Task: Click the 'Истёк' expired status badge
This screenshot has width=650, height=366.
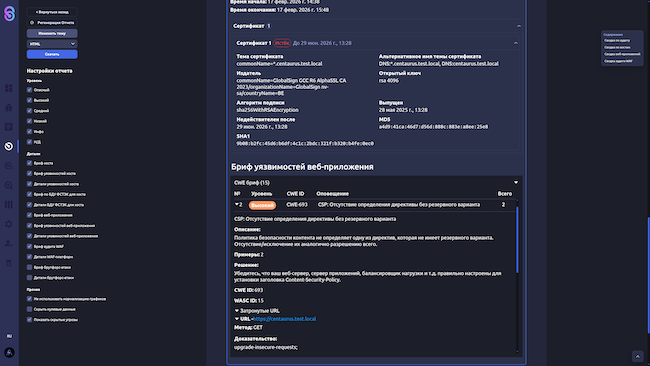Action: point(282,43)
